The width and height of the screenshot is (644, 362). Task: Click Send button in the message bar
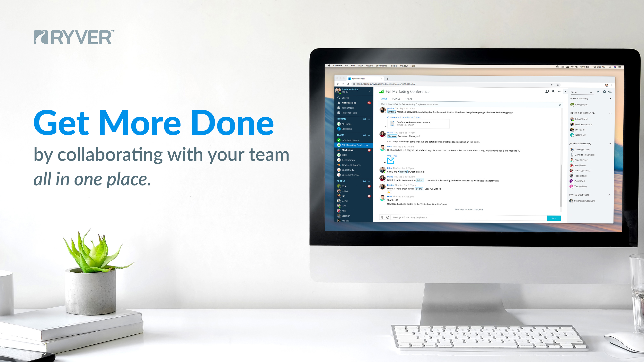click(x=554, y=218)
